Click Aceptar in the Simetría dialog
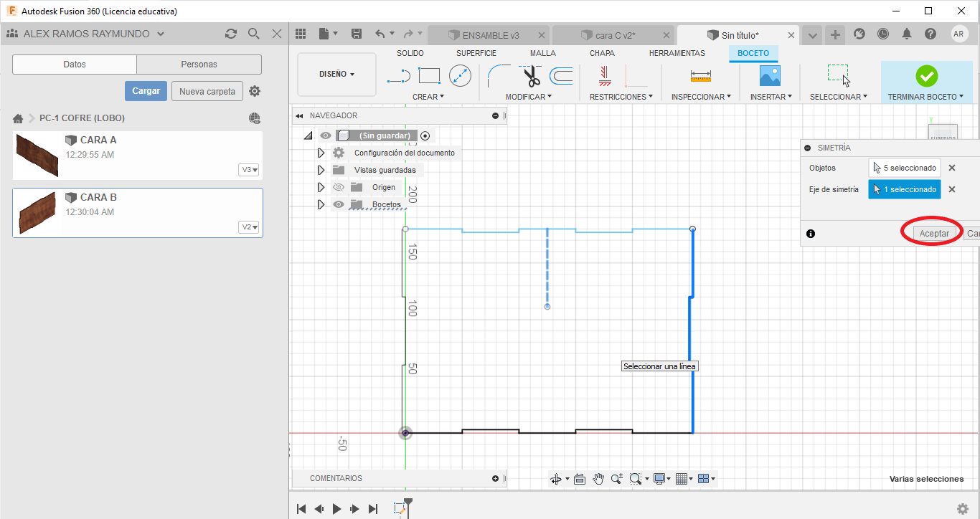 (x=934, y=234)
